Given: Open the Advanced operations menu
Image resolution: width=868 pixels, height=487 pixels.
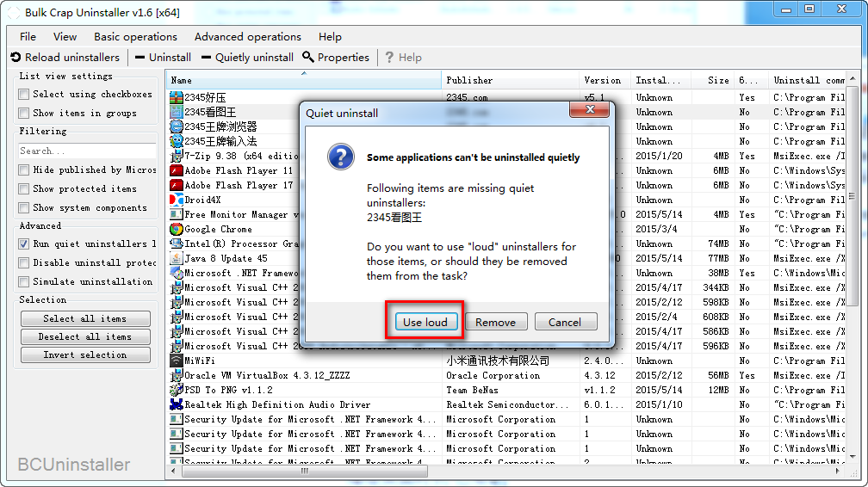Looking at the screenshot, I should click(x=247, y=37).
